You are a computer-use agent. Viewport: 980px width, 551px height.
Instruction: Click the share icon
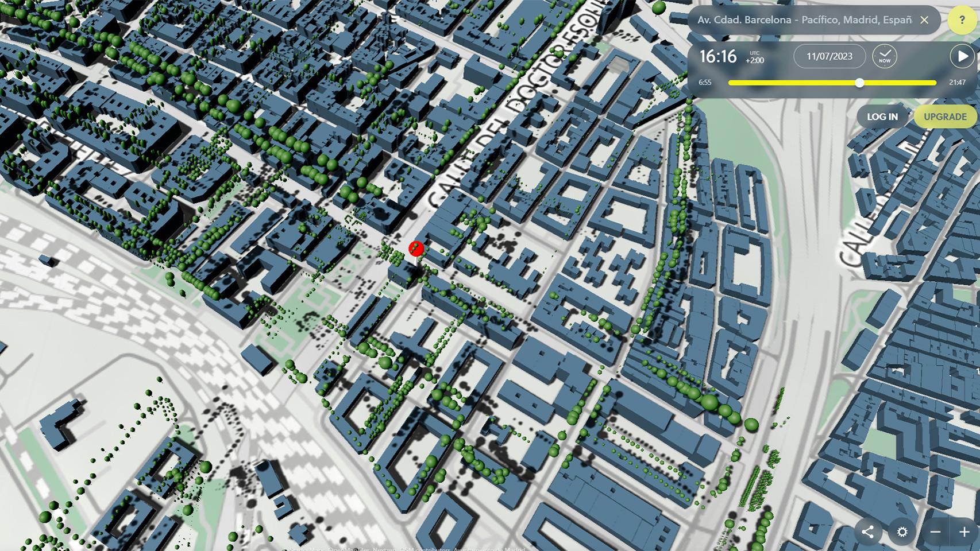(869, 531)
